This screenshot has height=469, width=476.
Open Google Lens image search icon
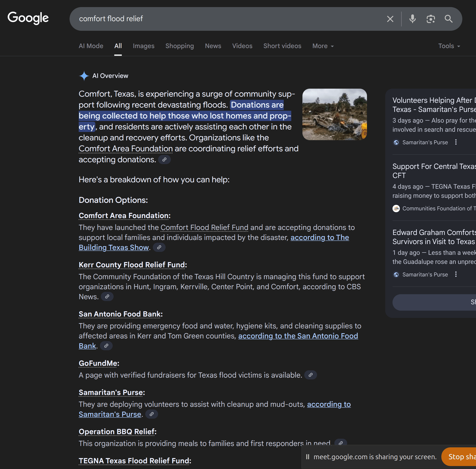click(x=430, y=19)
